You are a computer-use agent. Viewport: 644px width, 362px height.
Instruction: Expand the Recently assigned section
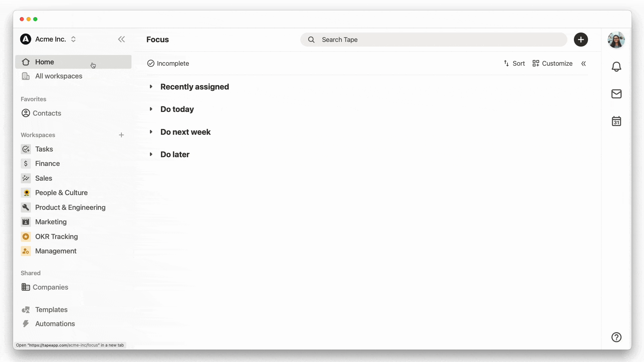click(151, 86)
